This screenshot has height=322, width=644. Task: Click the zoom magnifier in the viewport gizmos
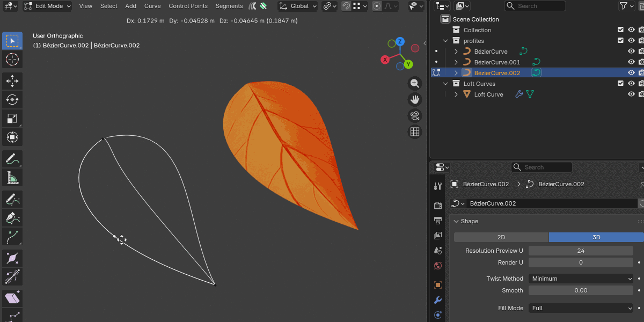[x=414, y=83]
